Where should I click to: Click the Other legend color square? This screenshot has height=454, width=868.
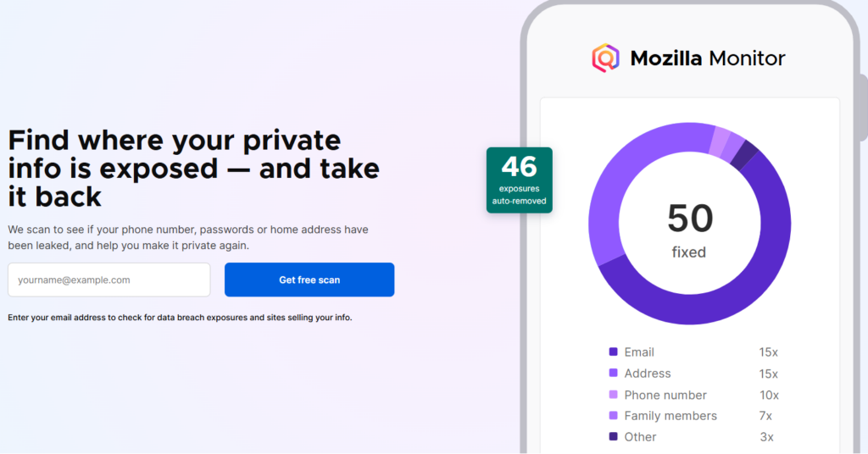(x=613, y=437)
